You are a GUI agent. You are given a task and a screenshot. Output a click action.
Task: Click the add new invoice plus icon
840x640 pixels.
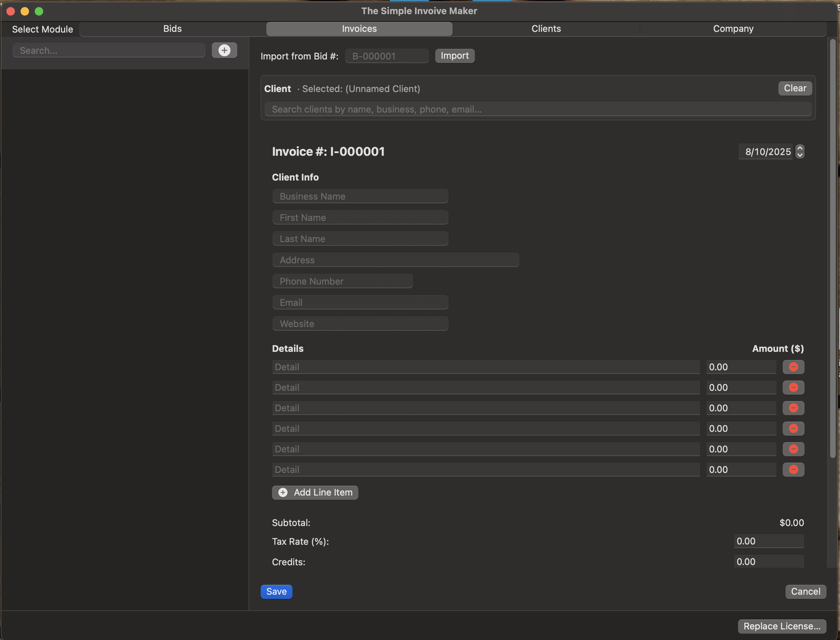click(x=225, y=50)
